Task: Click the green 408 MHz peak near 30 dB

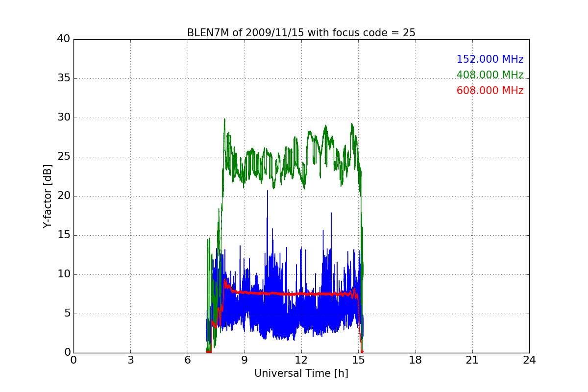Action: pos(224,119)
